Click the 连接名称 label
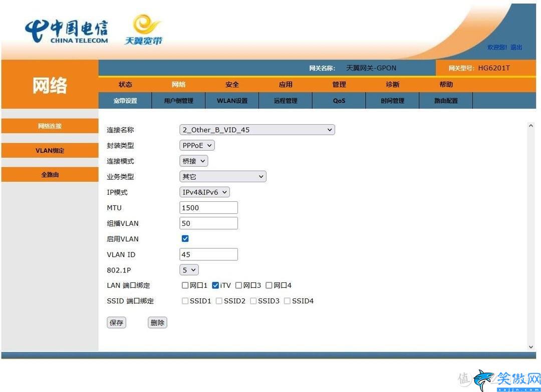This screenshot has height=392, width=541. pyautogui.click(x=120, y=130)
